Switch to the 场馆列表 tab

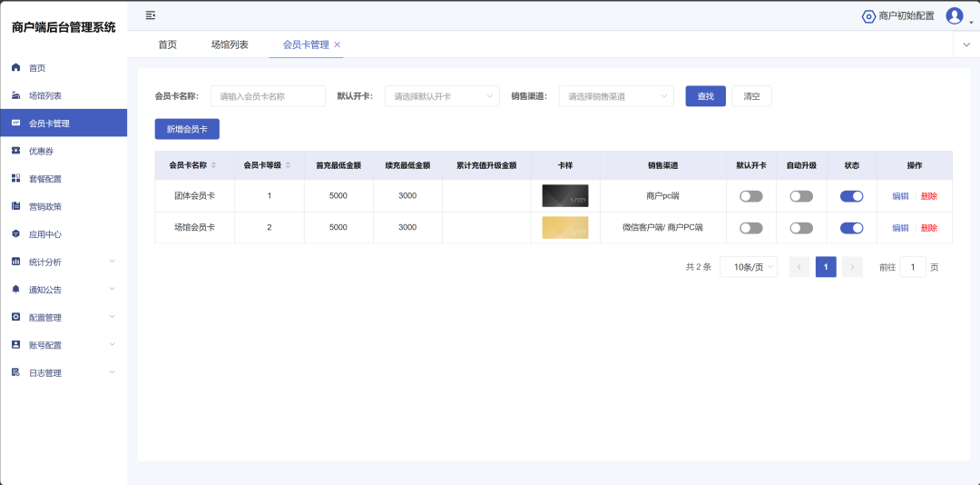tap(230, 45)
